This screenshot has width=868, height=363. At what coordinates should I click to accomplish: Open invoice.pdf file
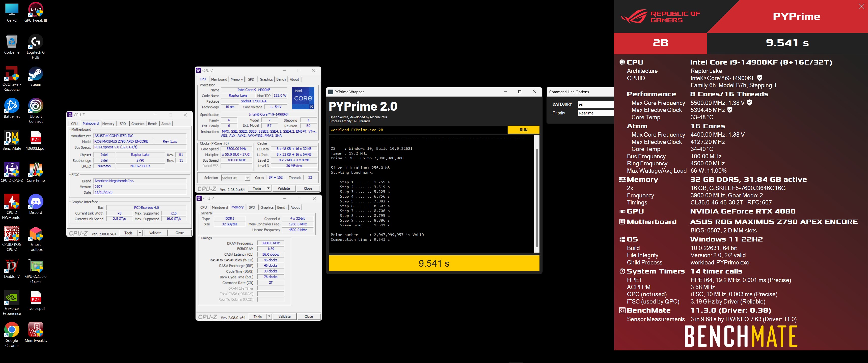35,300
